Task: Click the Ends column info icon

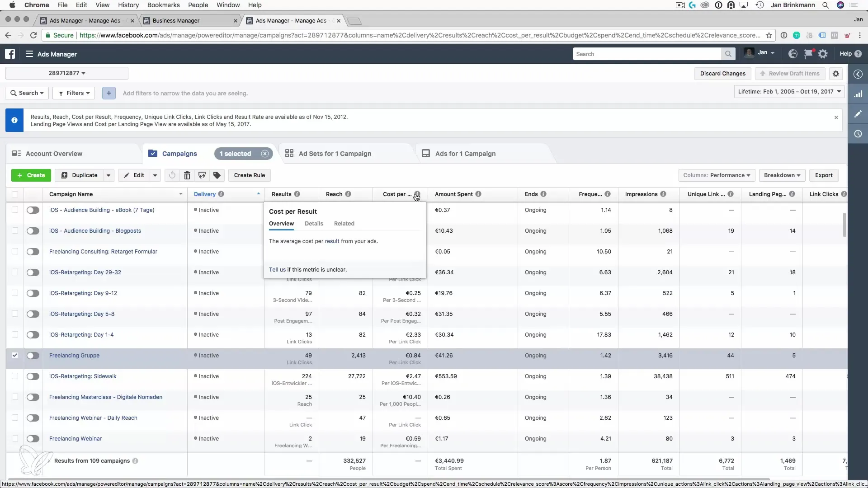Action: 543,194
